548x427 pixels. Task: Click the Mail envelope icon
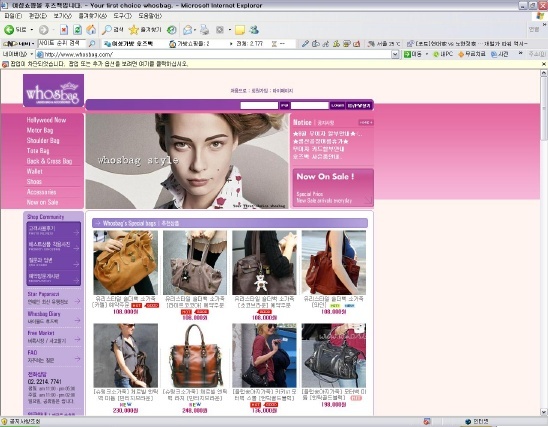[188, 30]
